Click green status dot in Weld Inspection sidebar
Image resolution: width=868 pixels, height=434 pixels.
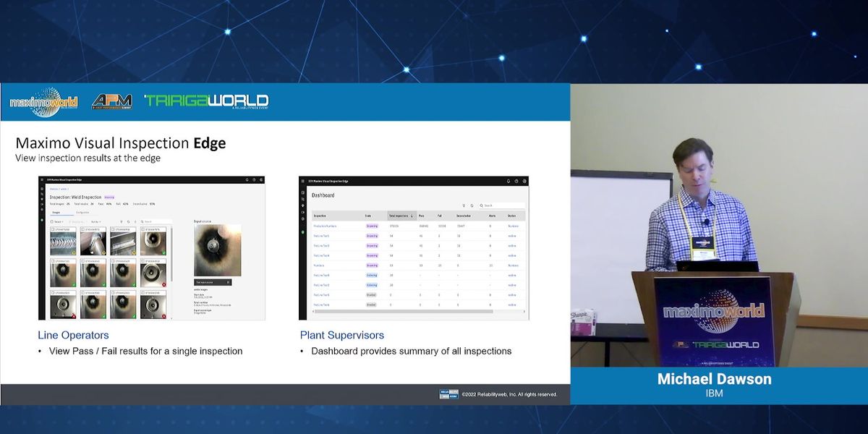tap(42, 220)
